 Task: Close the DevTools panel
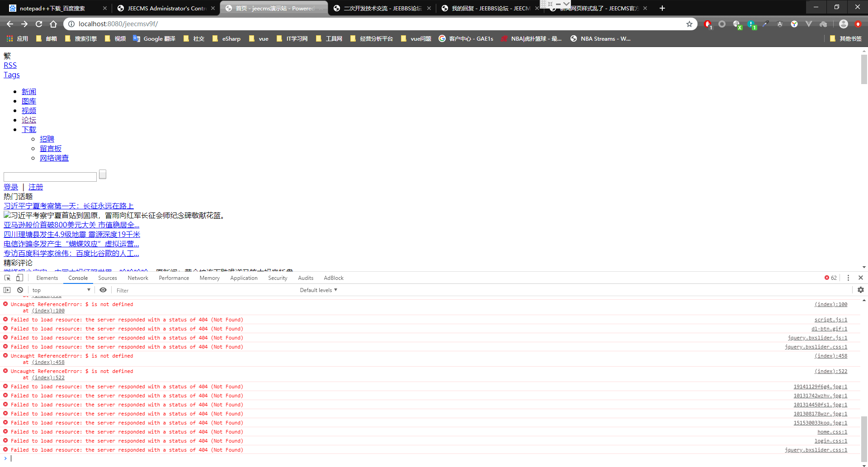pos(861,278)
